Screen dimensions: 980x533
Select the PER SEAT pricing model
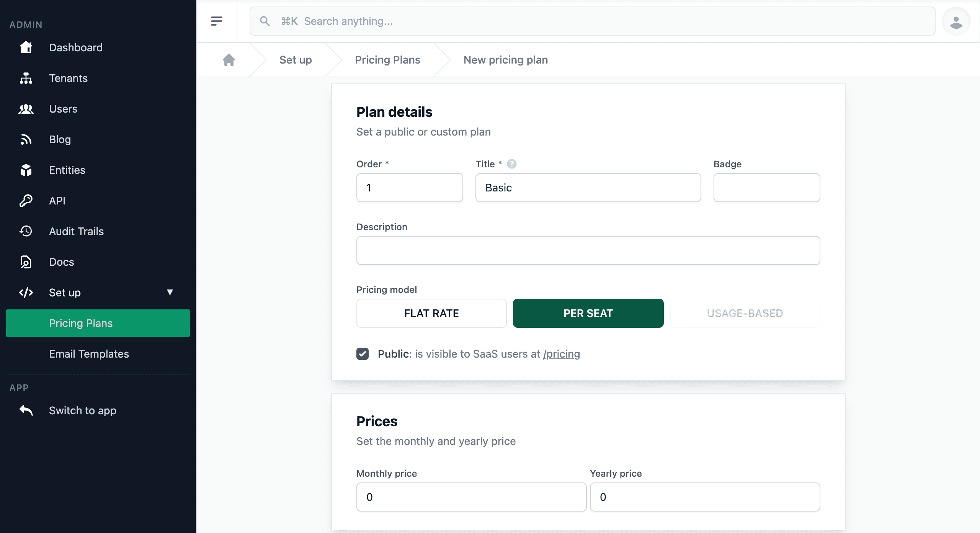tap(588, 313)
